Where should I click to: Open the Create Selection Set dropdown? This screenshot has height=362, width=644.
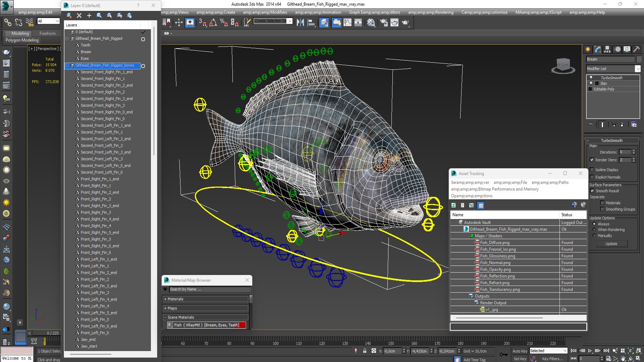pos(290,21)
